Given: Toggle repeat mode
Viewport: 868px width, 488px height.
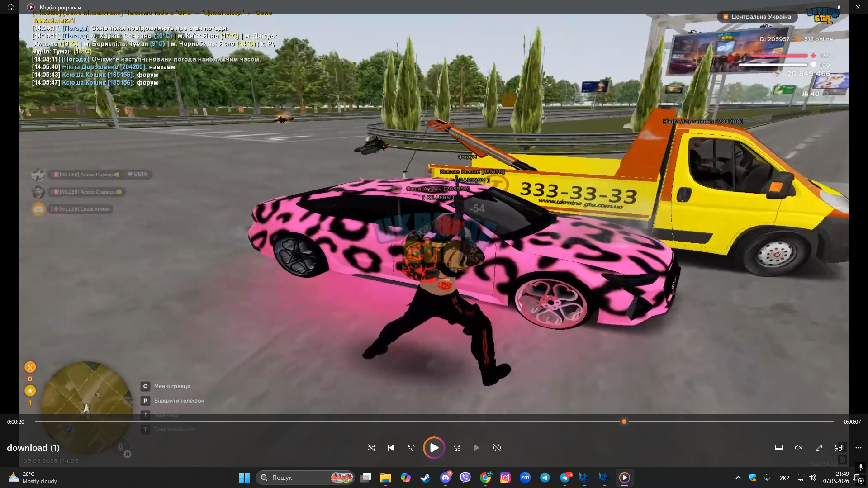Looking at the screenshot, I should point(497,448).
